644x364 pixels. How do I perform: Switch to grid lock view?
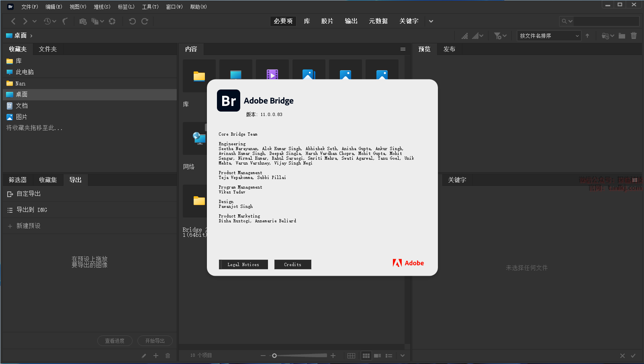click(x=351, y=356)
